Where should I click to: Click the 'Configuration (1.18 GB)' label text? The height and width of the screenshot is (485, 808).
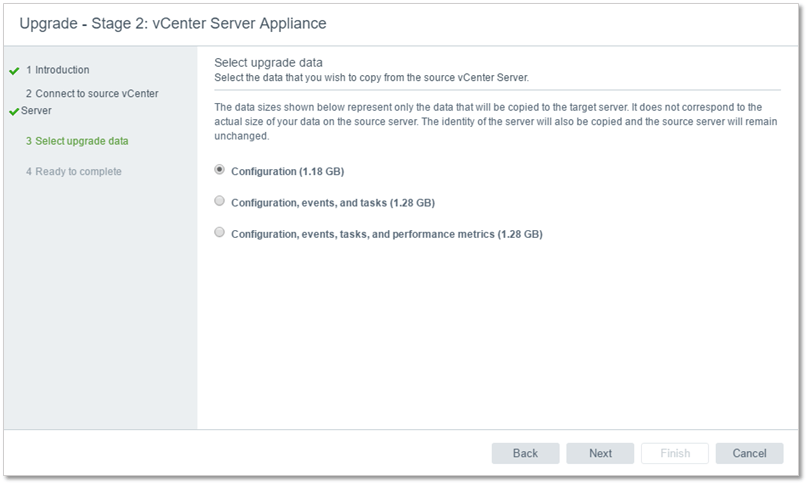288,172
